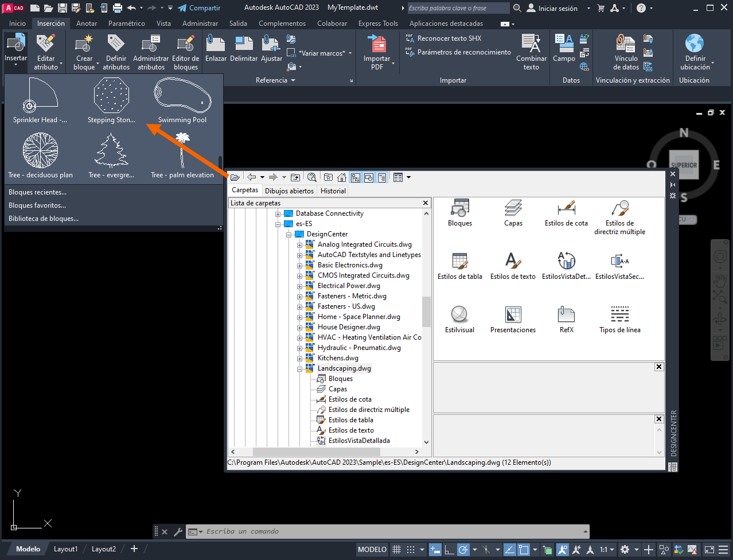Open Tipos de línea in content pane
This screenshot has height=560, width=733.
(x=620, y=320)
